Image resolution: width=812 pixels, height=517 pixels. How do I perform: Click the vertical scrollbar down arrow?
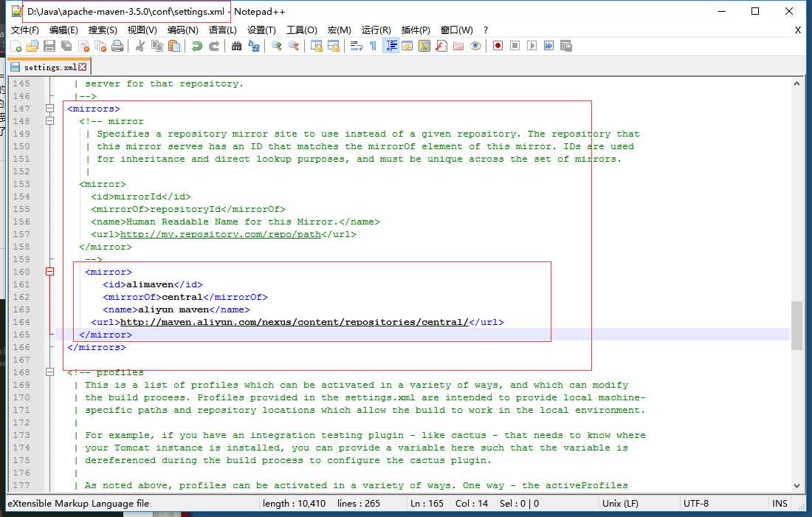(x=796, y=485)
